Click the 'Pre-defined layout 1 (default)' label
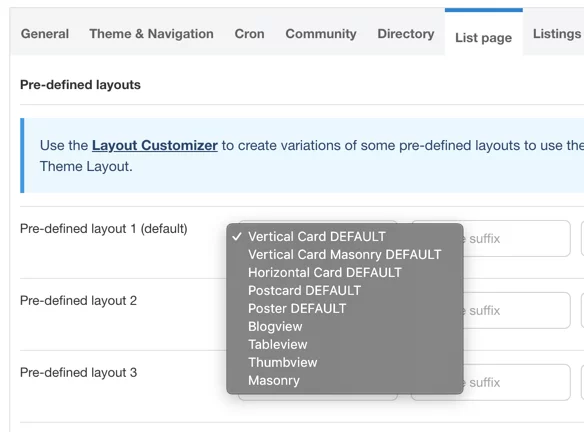584x432 pixels. (104, 229)
